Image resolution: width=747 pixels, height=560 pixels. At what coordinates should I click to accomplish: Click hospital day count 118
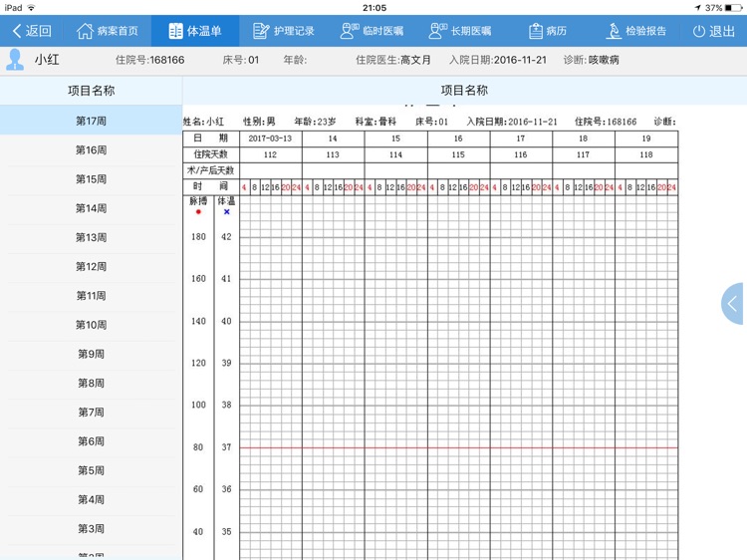[x=646, y=154]
